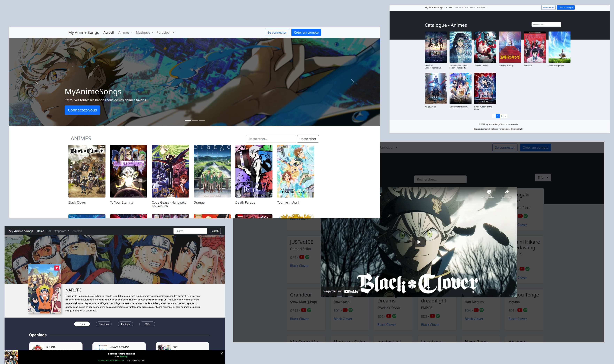Focus the Rechercher field in ANIMES section
The image size is (614, 364).
(271, 139)
